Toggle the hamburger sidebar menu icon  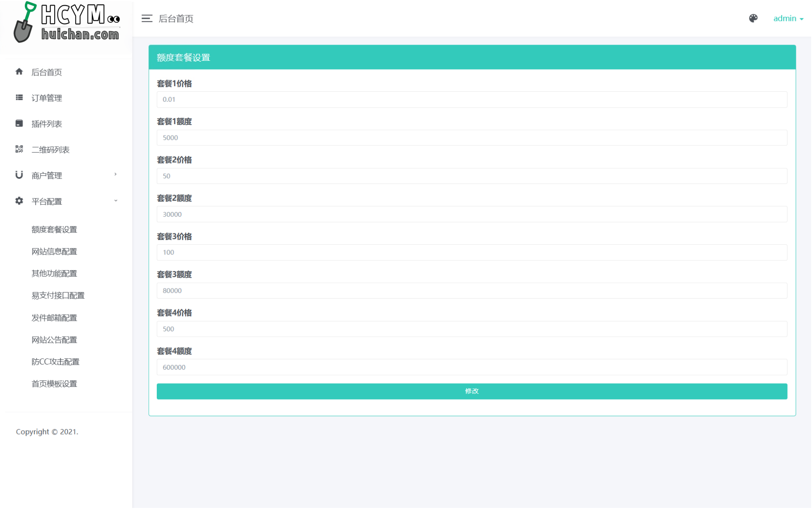pos(147,18)
